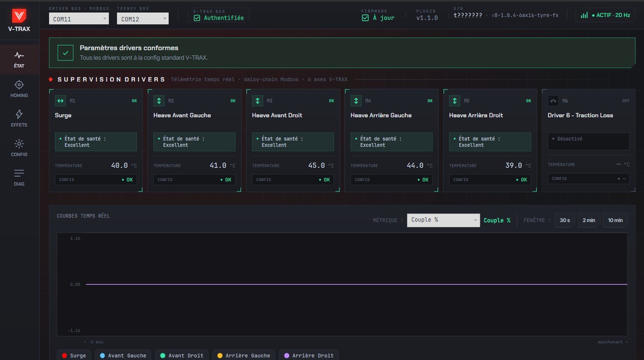Click the M5 Heave Arrière Droit arrow icon
The height and width of the screenshot is (360, 644).
coord(455,101)
